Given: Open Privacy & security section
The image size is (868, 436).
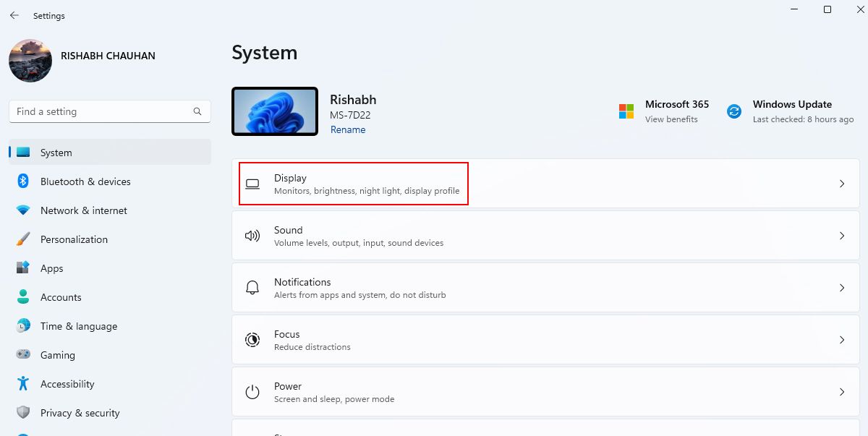Looking at the screenshot, I should pyautogui.click(x=80, y=413).
